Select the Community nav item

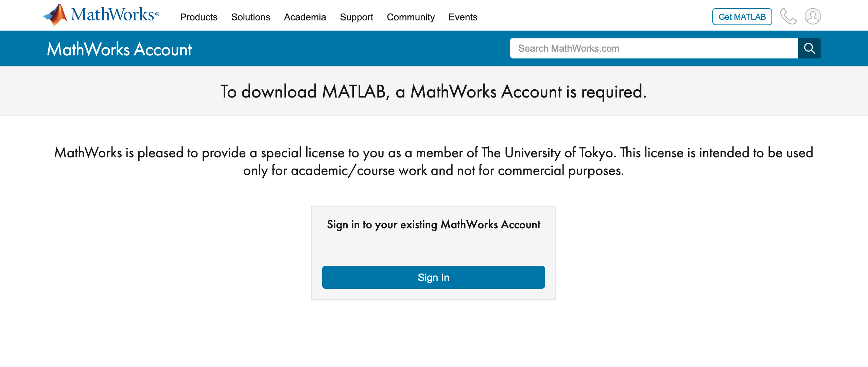coord(411,17)
